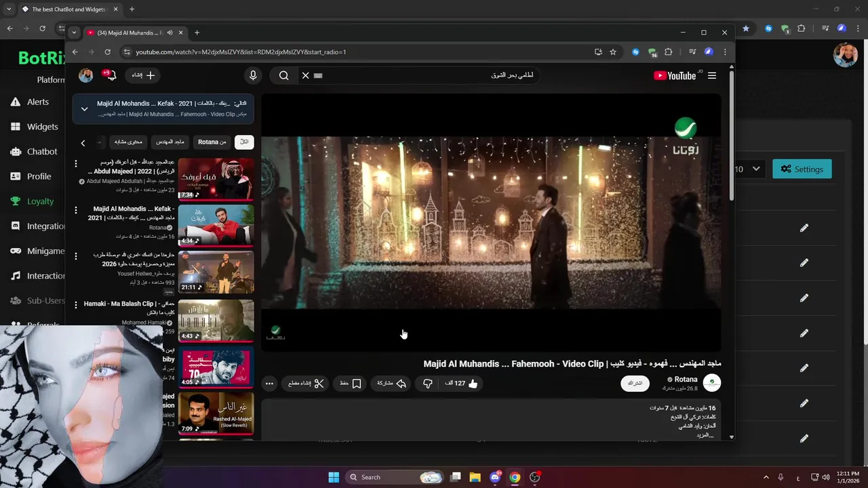This screenshot has width=868, height=488.
Task: Open the tab search dropdown in front window
Action: [x=74, y=33]
